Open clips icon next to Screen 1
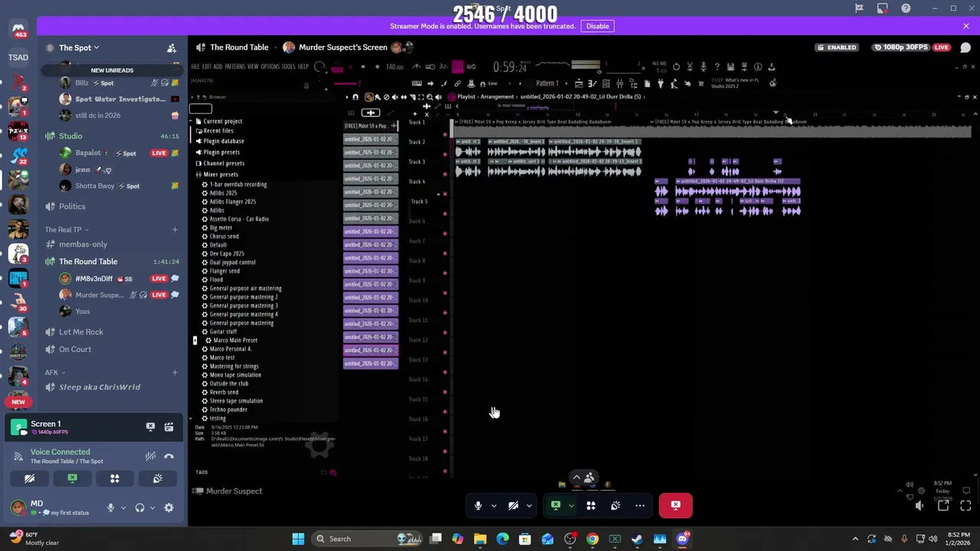This screenshot has height=551, width=980. [x=168, y=427]
